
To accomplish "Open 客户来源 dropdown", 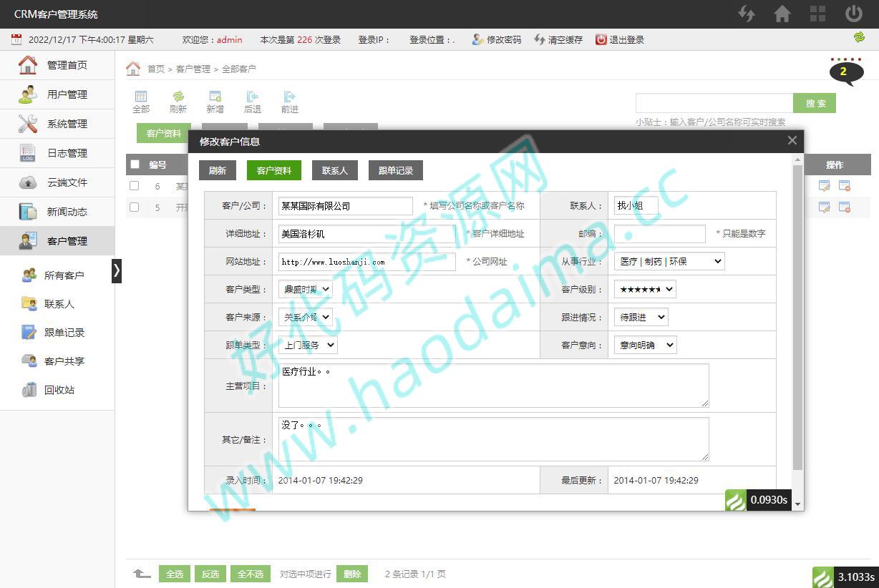I will click(x=306, y=318).
